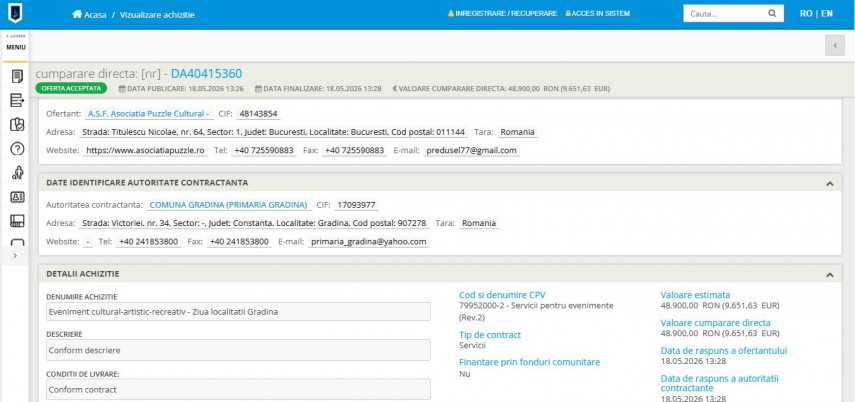855x402 pixels.
Task: Open A.S.F. Asociatia Puzzle Cultural link
Action: [x=148, y=114]
